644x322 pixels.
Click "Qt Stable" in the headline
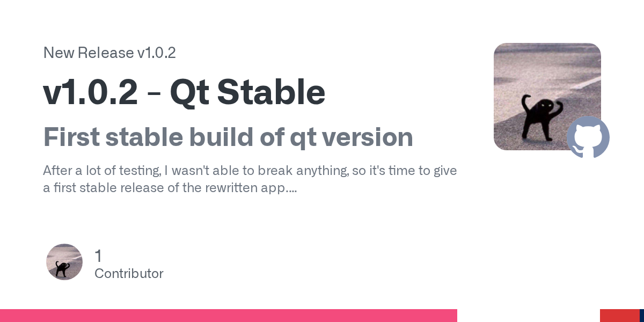(x=247, y=92)
